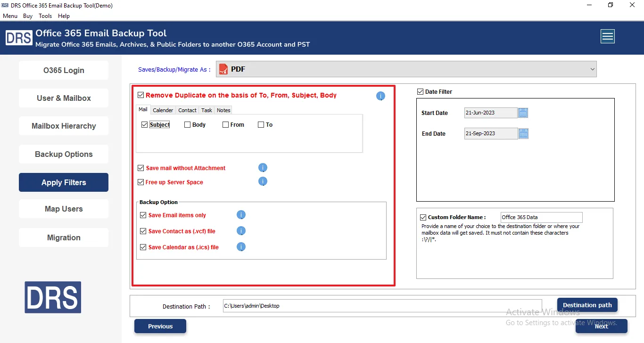Uncheck Remove Duplicate checkbox

click(140, 95)
